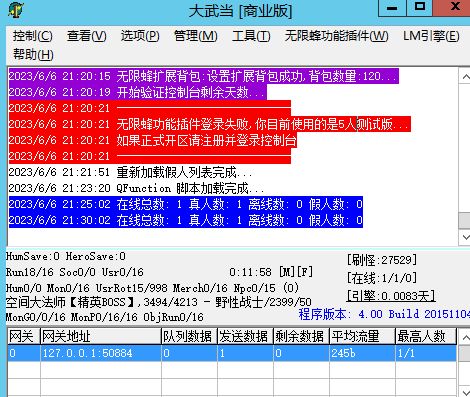Minimize the 大武当 window
The image size is (470, 397).
pyautogui.click(x=392, y=8)
